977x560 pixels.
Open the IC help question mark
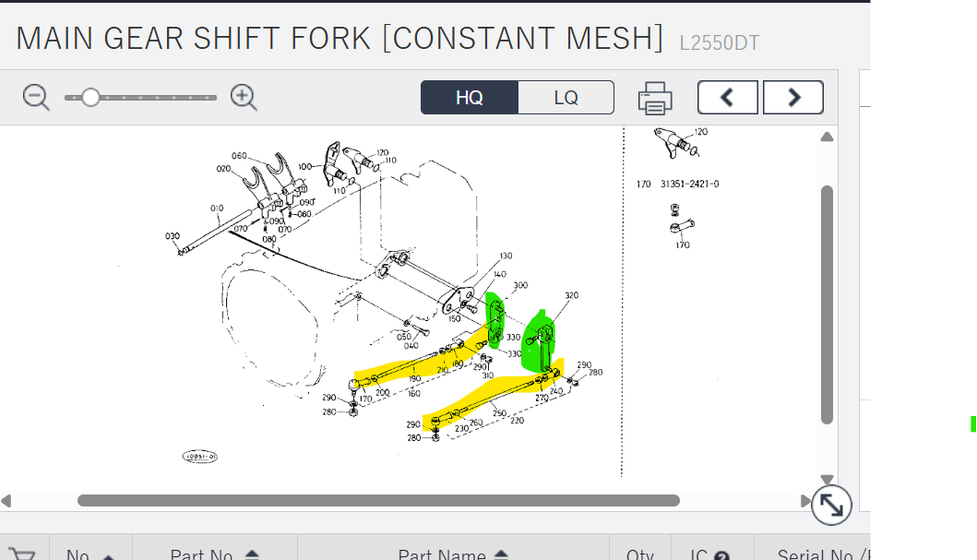722,555
